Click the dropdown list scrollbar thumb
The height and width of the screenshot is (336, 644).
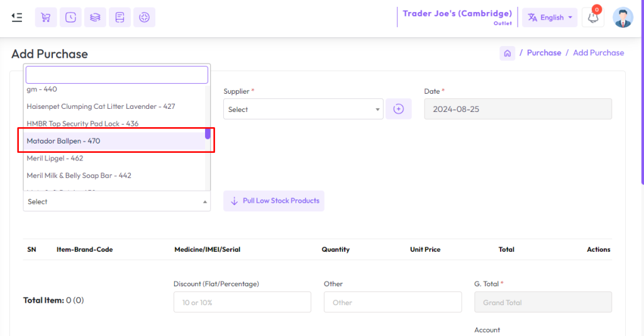tap(208, 133)
